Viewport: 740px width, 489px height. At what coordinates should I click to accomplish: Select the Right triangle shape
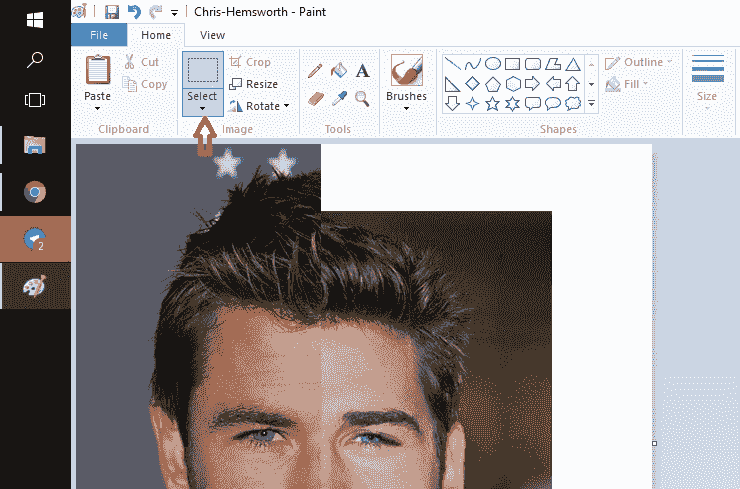[x=452, y=84]
